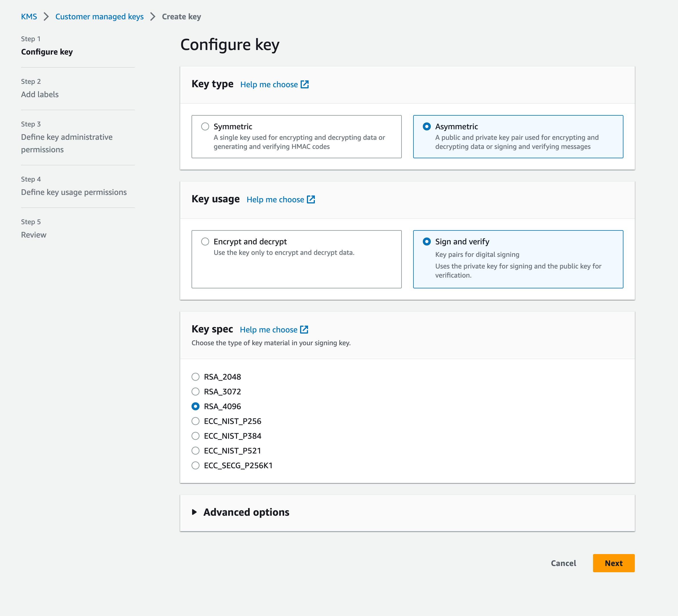The height and width of the screenshot is (616, 678).
Task: Open external link icon beside Key usage help
Action: click(311, 199)
